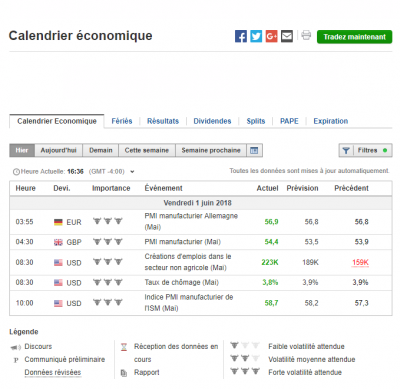The height and width of the screenshot is (389, 400).
Task: Open Créations d'emplois secteur non agricole event
Action: [x=188, y=262]
